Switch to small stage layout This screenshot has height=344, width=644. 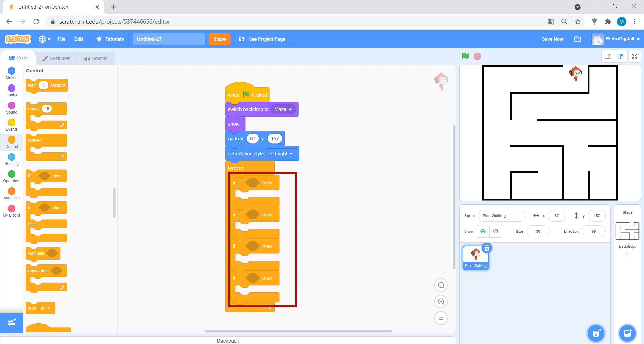coord(608,56)
